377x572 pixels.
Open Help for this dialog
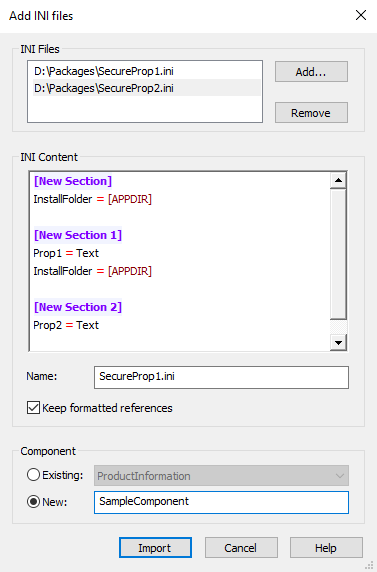326,548
